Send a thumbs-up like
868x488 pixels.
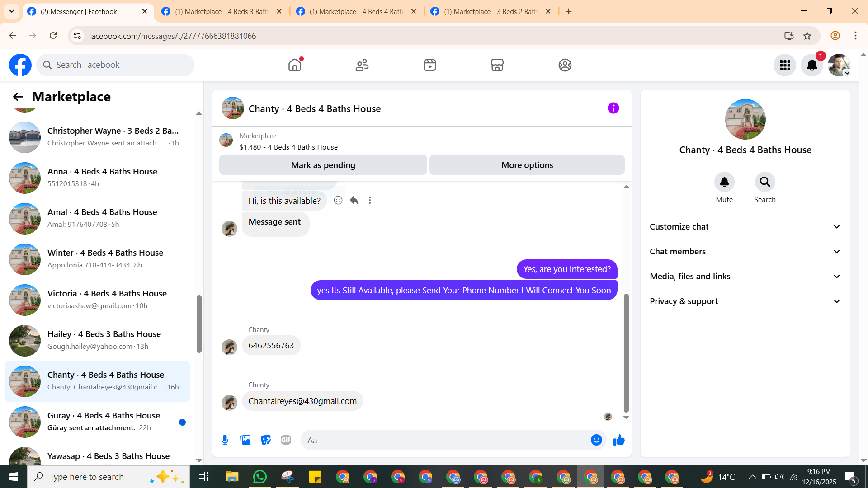click(x=619, y=440)
